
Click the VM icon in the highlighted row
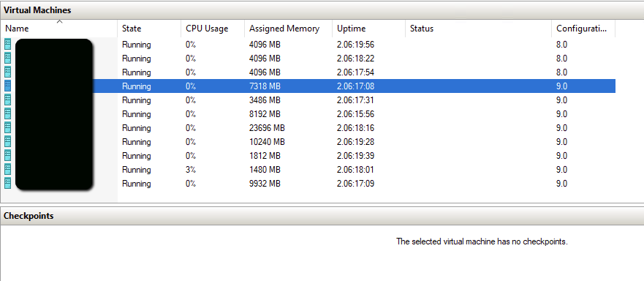[7, 86]
